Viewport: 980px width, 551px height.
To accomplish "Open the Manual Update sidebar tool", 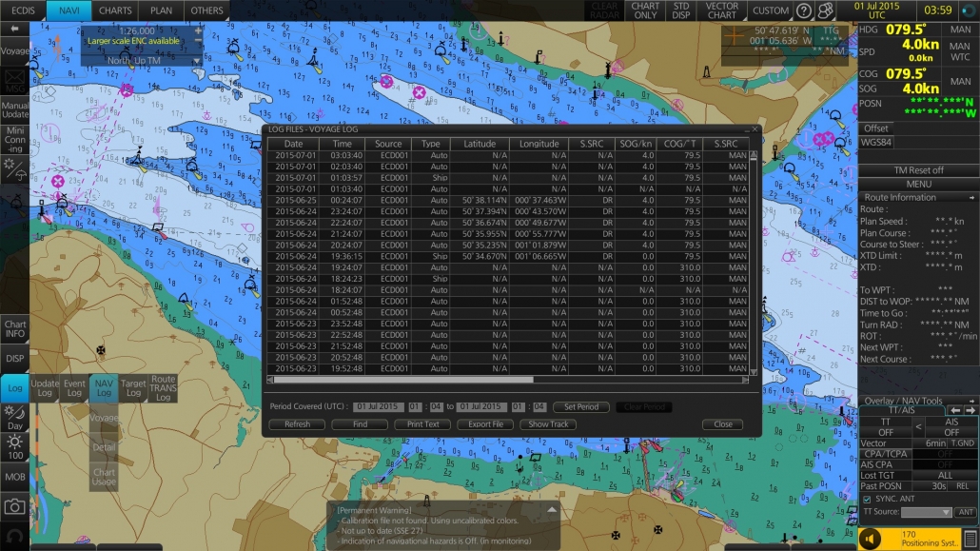I will pyautogui.click(x=14, y=109).
